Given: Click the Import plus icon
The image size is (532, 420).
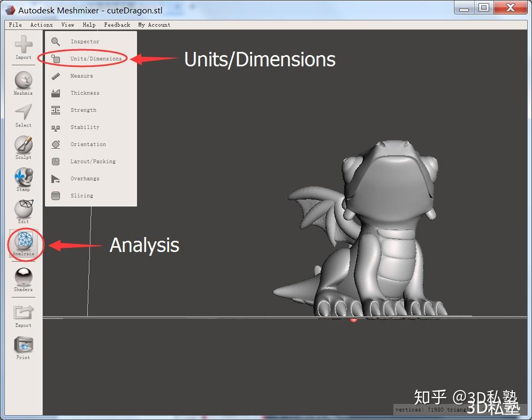Looking at the screenshot, I should (x=24, y=44).
